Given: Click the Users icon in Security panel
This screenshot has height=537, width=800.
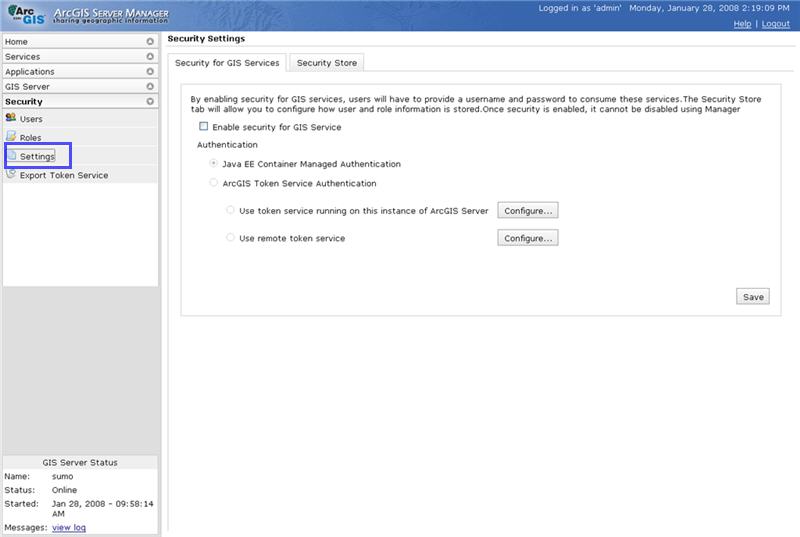Looking at the screenshot, I should coord(11,119).
